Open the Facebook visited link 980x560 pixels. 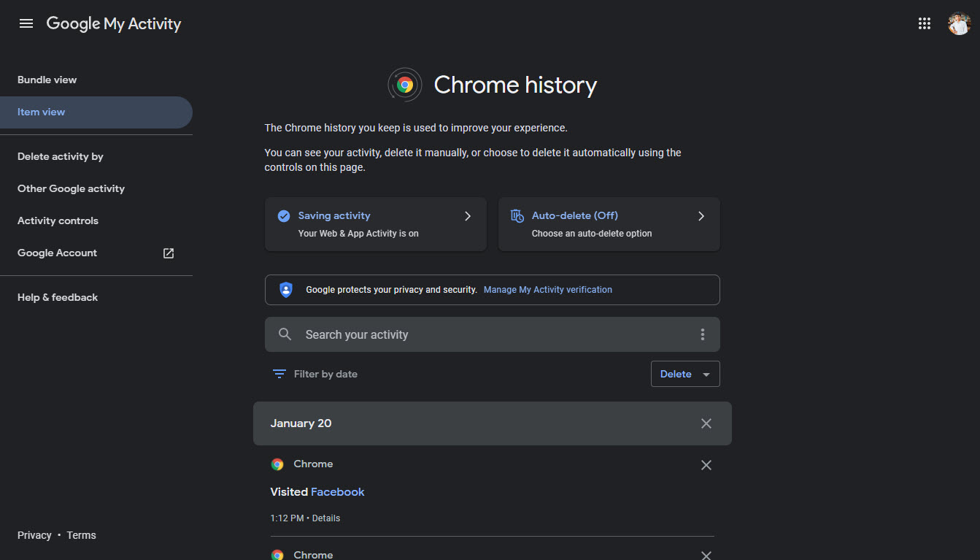[337, 492]
